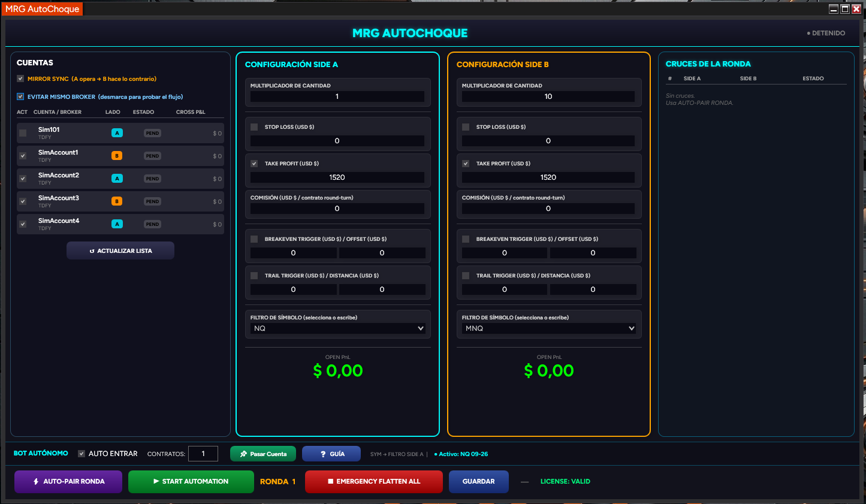
Task: Open the GUÍA help button
Action: [331, 454]
